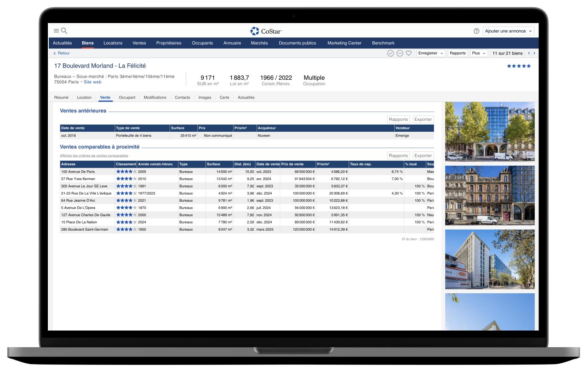The width and height of the screenshot is (588, 375).
Task: Click the CoStar logo
Action: pos(266,31)
